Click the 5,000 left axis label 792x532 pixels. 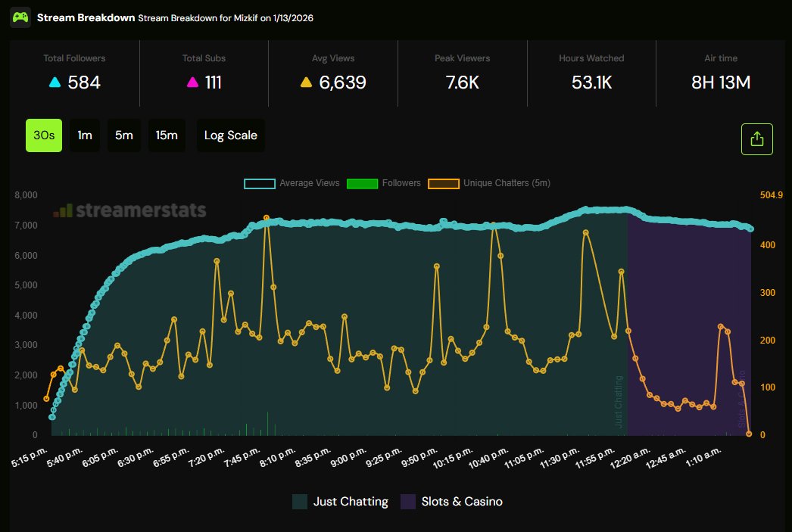[x=26, y=285]
